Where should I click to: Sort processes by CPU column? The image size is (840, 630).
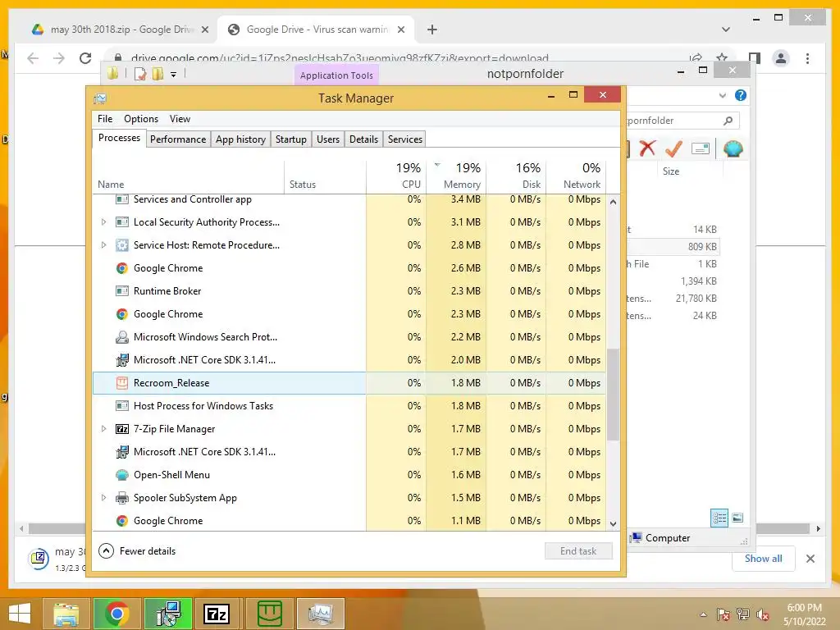[x=396, y=176]
